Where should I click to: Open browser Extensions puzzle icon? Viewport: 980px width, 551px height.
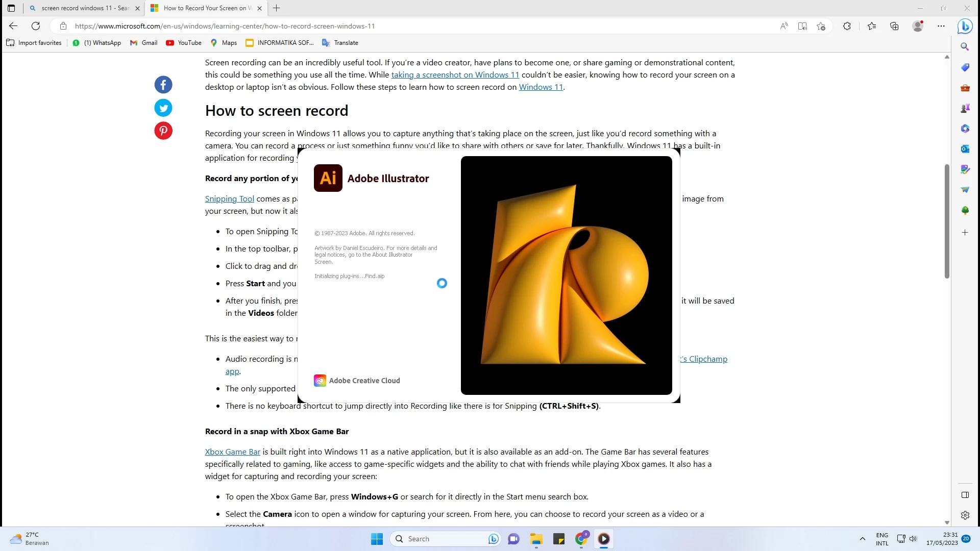click(847, 26)
